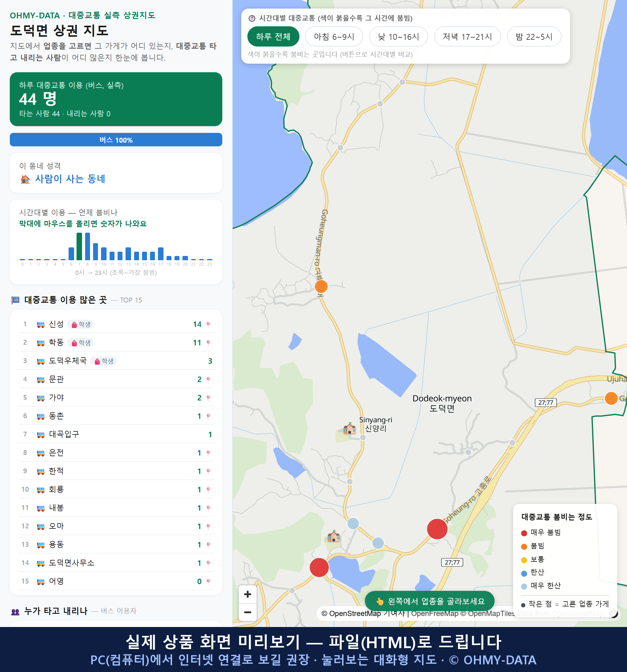
Task: Click the 매우 한산 light-blue legend dot
Action: [524, 587]
